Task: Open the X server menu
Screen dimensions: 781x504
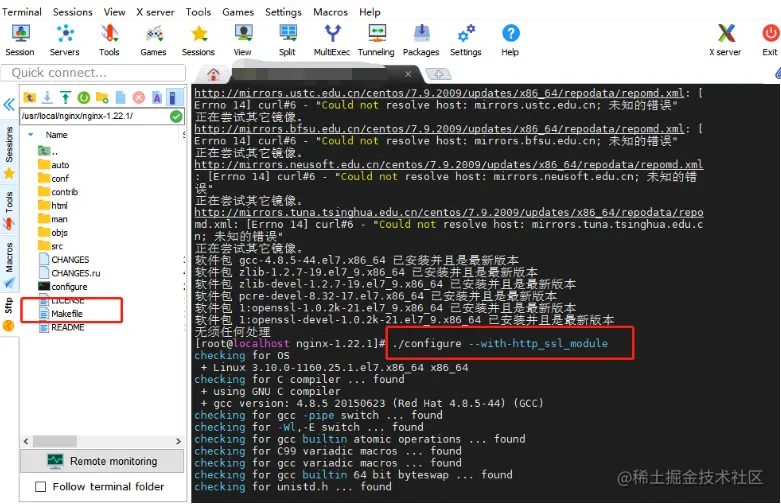Action: pyautogui.click(x=155, y=12)
